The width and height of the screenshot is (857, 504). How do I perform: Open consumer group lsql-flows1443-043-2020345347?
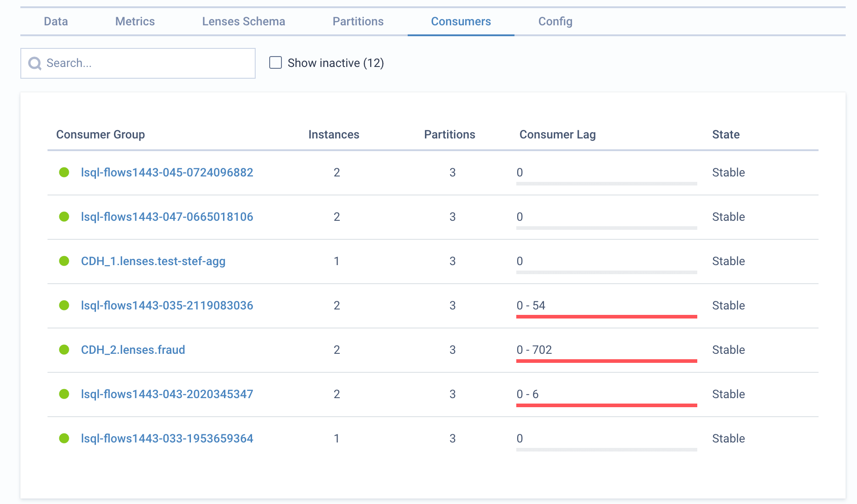(x=167, y=394)
